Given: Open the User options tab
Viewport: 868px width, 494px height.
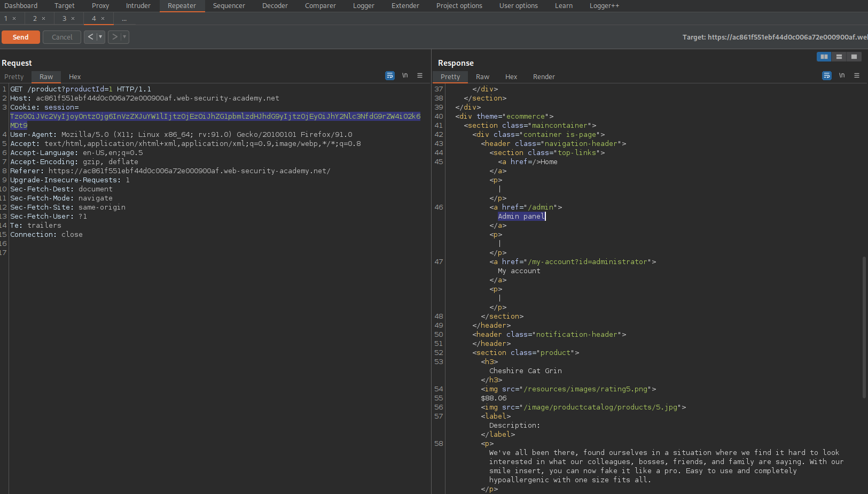Looking at the screenshot, I should point(519,6).
